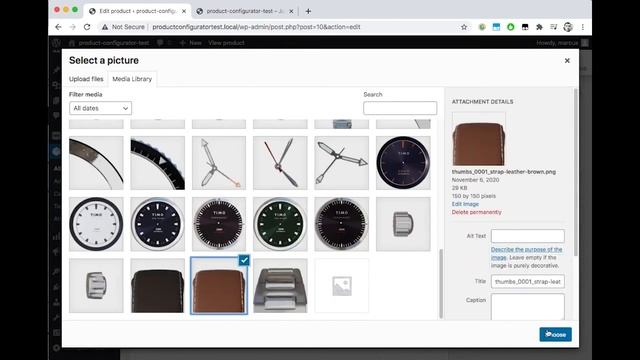
Task: Click the media playlist control icon in toolbar
Action: pos(553,27)
